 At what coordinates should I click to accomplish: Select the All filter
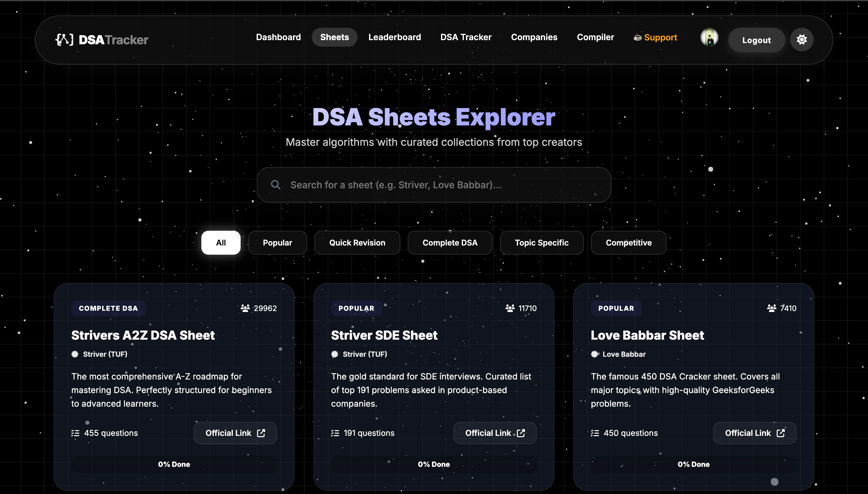point(221,243)
